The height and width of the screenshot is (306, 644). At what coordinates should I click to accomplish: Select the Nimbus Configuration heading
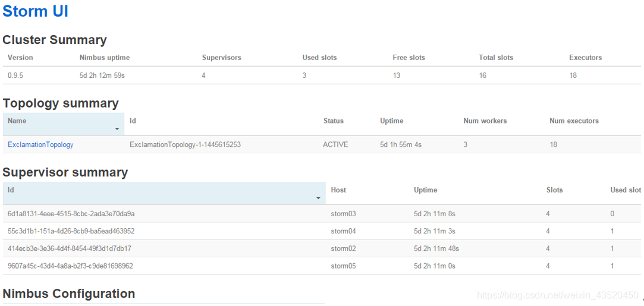pos(68,294)
